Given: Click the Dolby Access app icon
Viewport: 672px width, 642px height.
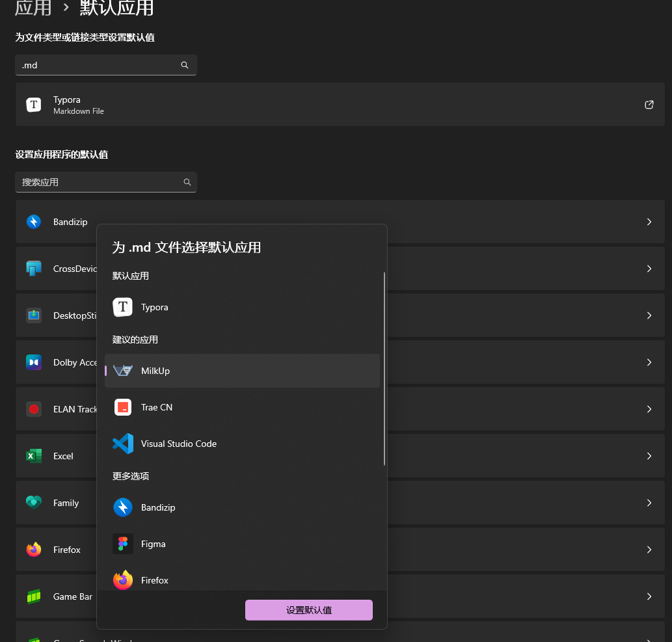Looking at the screenshot, I should (x=34, y=362).
